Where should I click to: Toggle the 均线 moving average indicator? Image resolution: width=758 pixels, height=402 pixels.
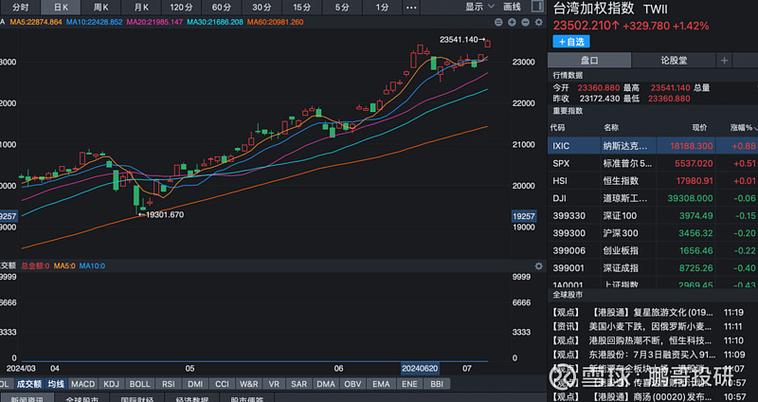click(x=56, y=384)
